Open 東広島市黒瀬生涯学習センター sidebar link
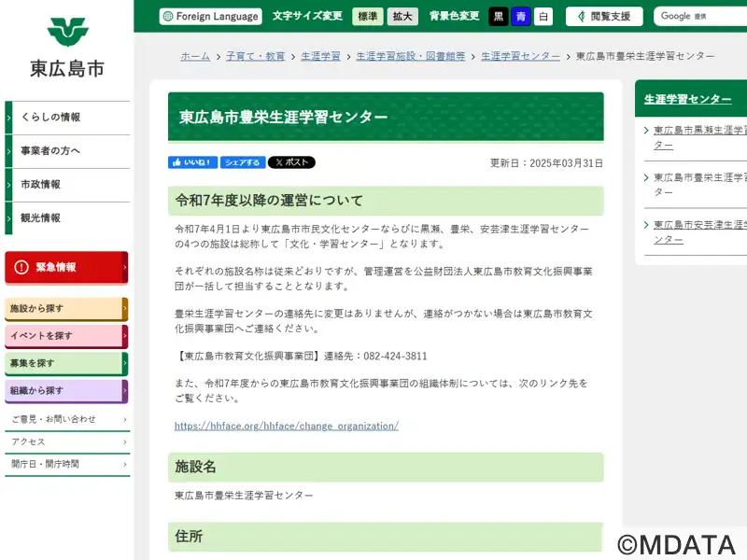Viewport: 747px width, 560px height. pos(699,137)
